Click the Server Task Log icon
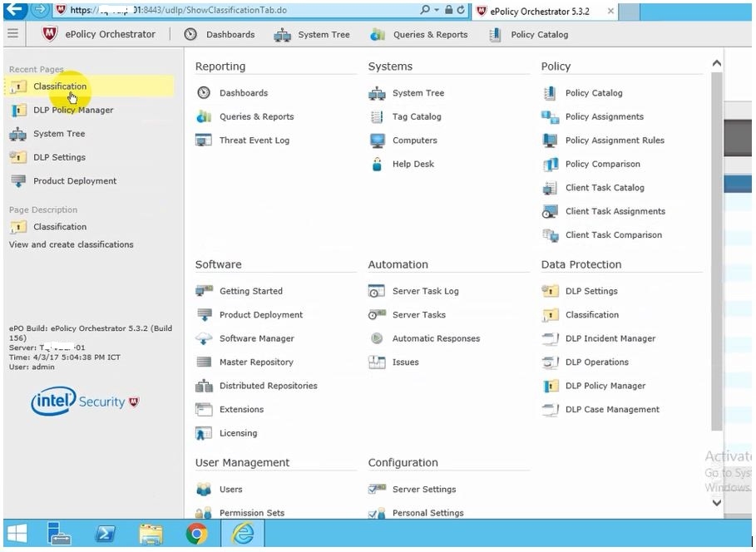Screen dimensions: 756x552 [x=377, y=291]
